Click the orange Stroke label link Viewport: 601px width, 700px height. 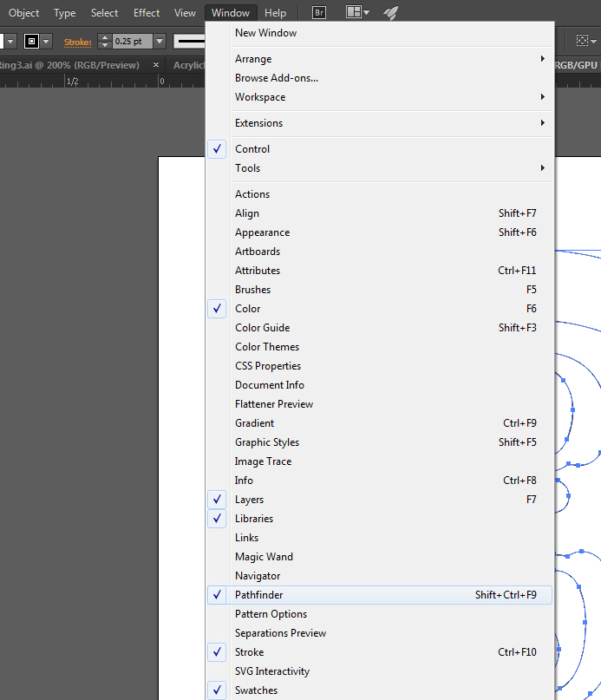pos(78,42)
